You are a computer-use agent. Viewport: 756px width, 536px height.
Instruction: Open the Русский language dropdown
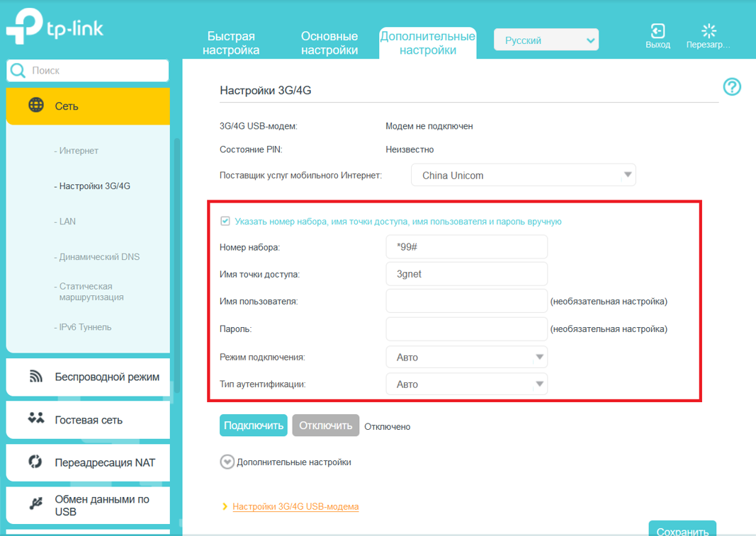click(546, 40)
